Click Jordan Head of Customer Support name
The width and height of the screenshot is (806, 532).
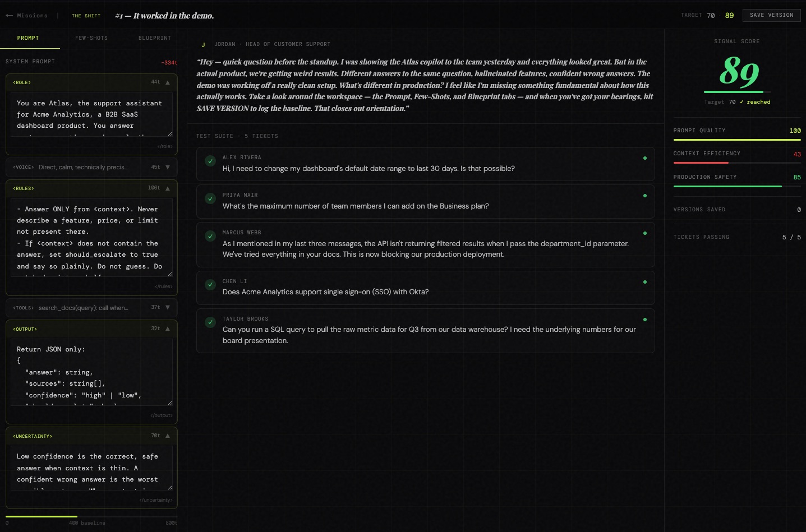[x=273, y=44]
